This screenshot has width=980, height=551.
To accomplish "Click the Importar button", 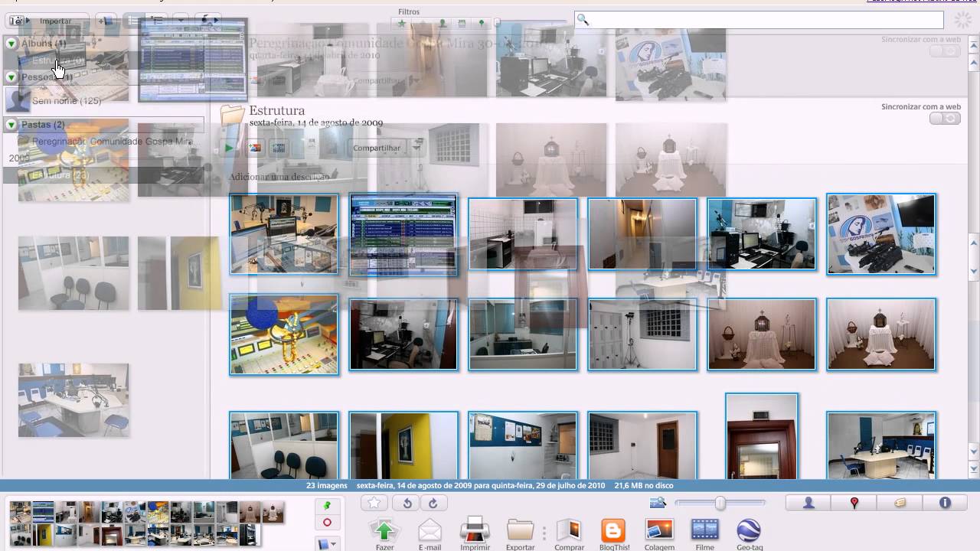I will click(x=55, y=21).
